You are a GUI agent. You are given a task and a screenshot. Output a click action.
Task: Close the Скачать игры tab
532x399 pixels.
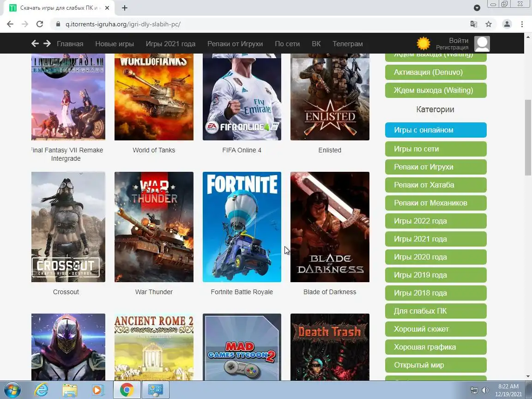[x=107, y=8]
